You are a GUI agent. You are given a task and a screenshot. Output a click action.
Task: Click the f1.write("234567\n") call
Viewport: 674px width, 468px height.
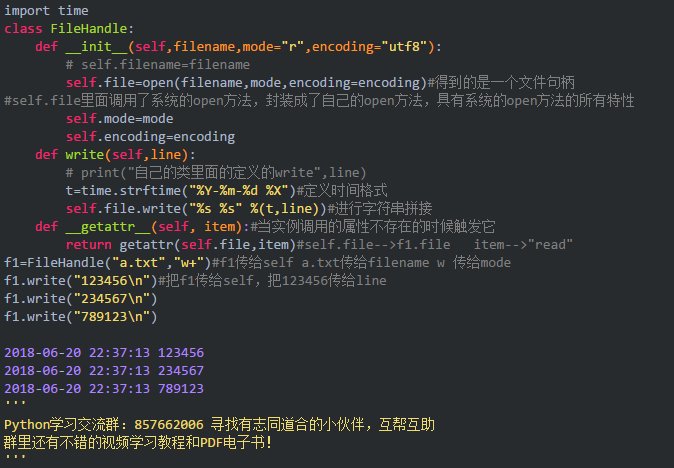80,299
